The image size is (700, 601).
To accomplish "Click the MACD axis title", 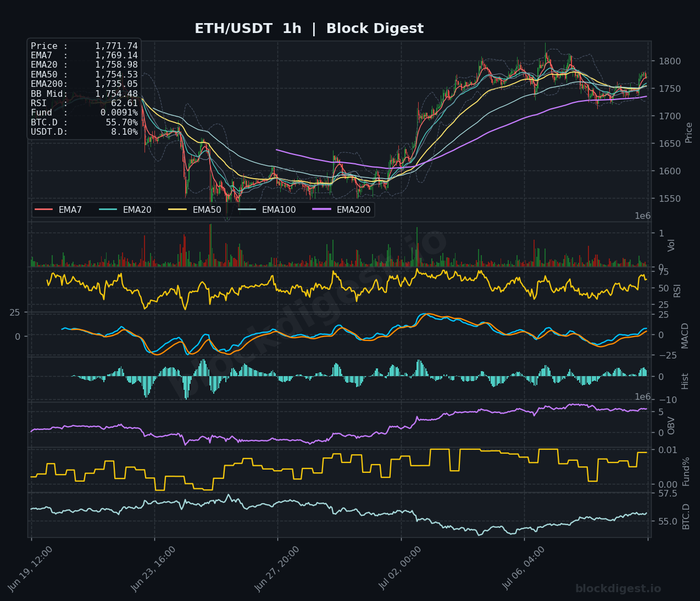I will [x=685, y=335].
